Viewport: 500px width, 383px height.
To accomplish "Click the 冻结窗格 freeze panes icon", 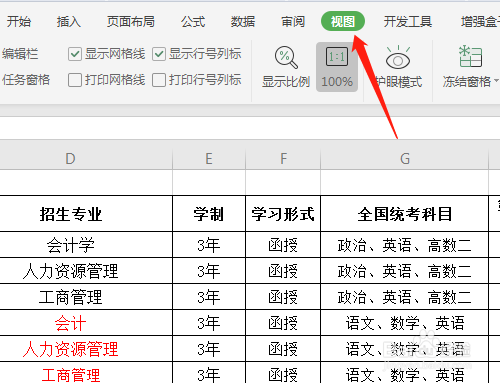I will (x=470, y=56).
